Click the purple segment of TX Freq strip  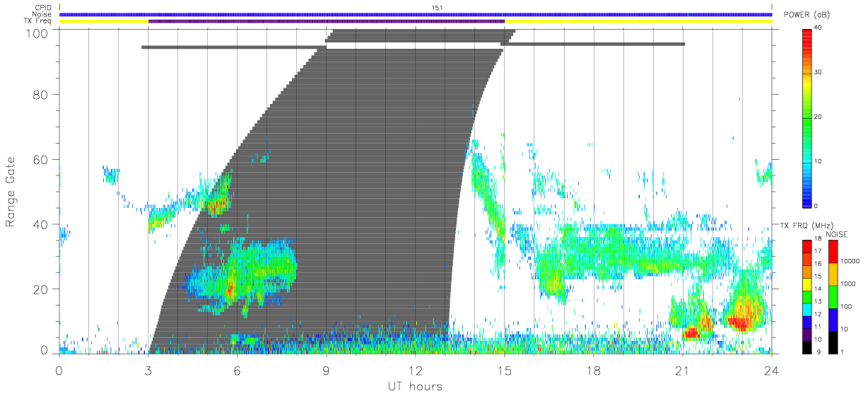327,21
